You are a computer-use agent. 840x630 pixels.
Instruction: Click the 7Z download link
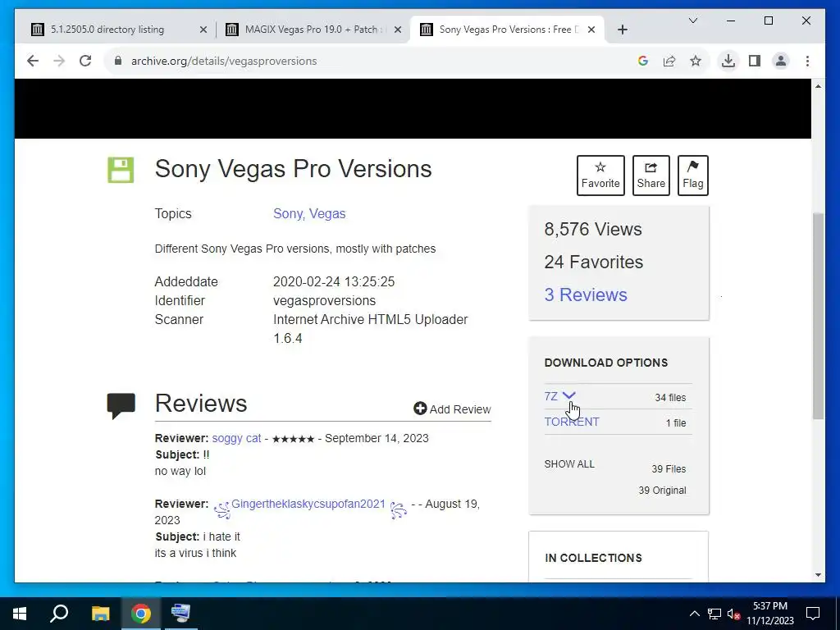550,396
